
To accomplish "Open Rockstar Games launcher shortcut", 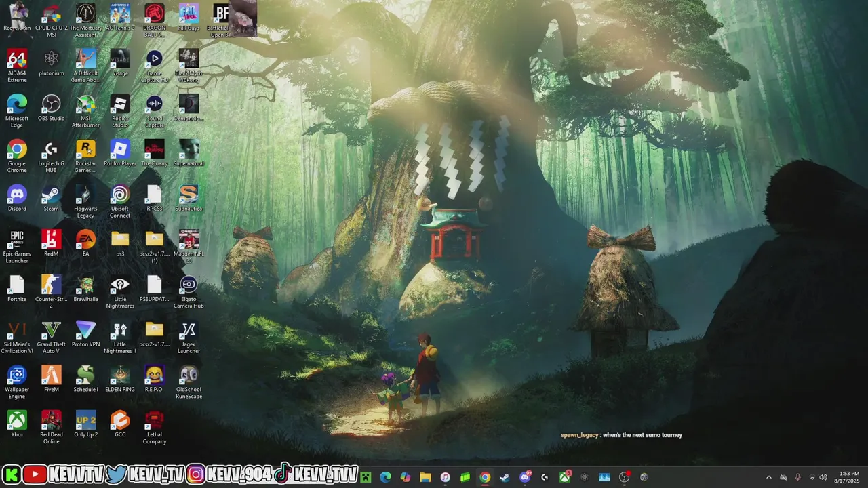I will [x=85, y=157].
